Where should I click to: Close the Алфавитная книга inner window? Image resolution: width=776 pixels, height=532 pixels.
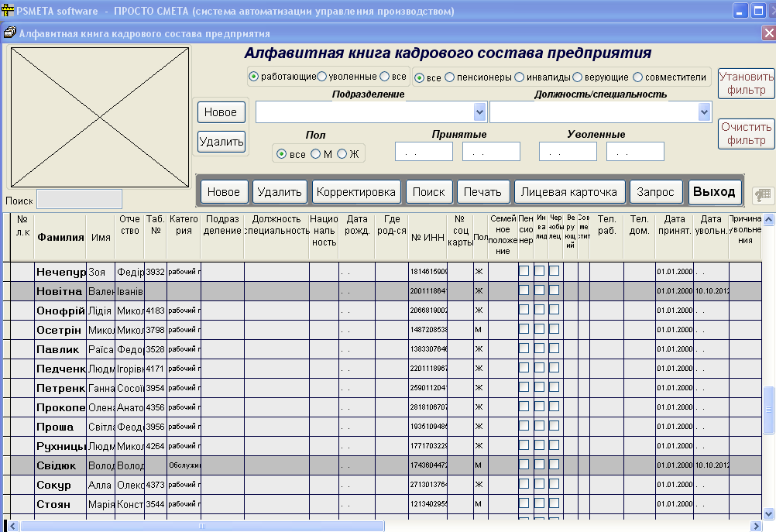click(x=768, y=33)
